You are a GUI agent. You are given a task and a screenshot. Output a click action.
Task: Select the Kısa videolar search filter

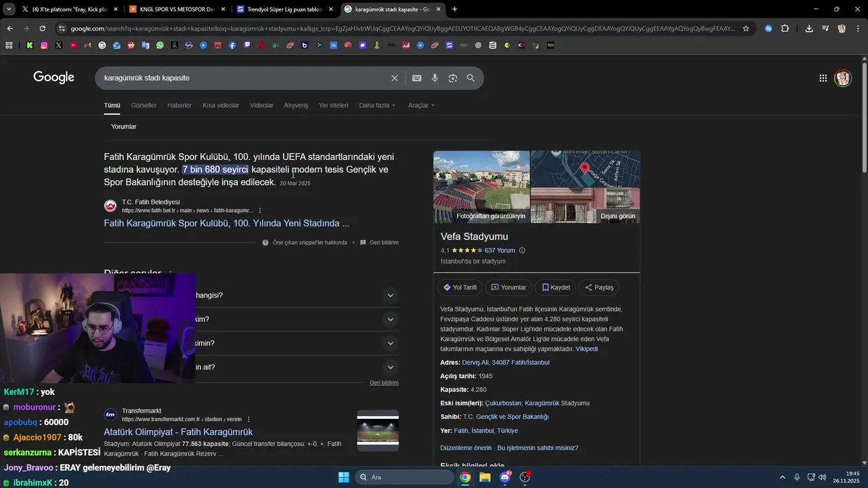point(221,105)
